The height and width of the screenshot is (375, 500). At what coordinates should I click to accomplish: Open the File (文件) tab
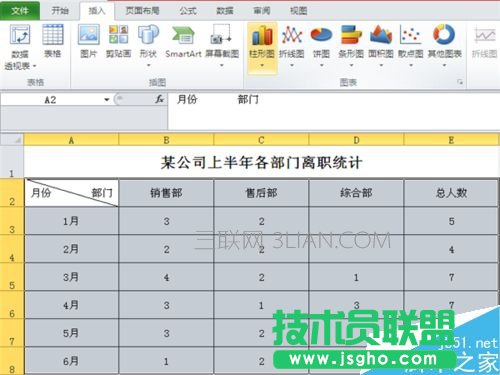(20, 11)
